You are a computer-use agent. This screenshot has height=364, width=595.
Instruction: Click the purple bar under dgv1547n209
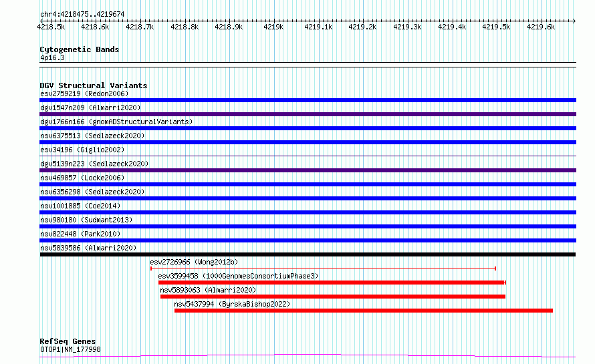pos(308,114)
